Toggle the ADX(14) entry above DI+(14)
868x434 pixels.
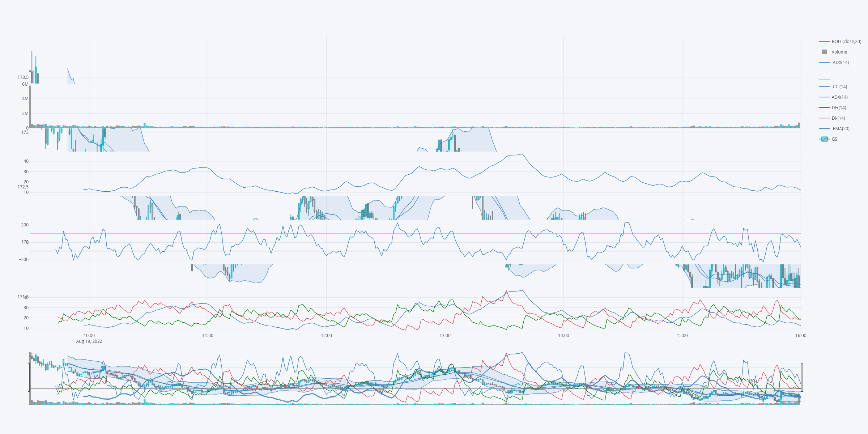point(839,97)
